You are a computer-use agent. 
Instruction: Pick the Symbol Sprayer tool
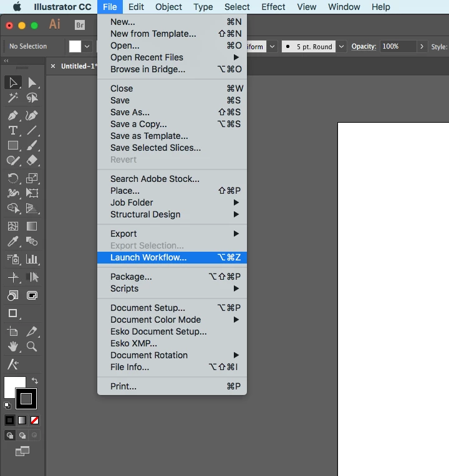(13, 259)
